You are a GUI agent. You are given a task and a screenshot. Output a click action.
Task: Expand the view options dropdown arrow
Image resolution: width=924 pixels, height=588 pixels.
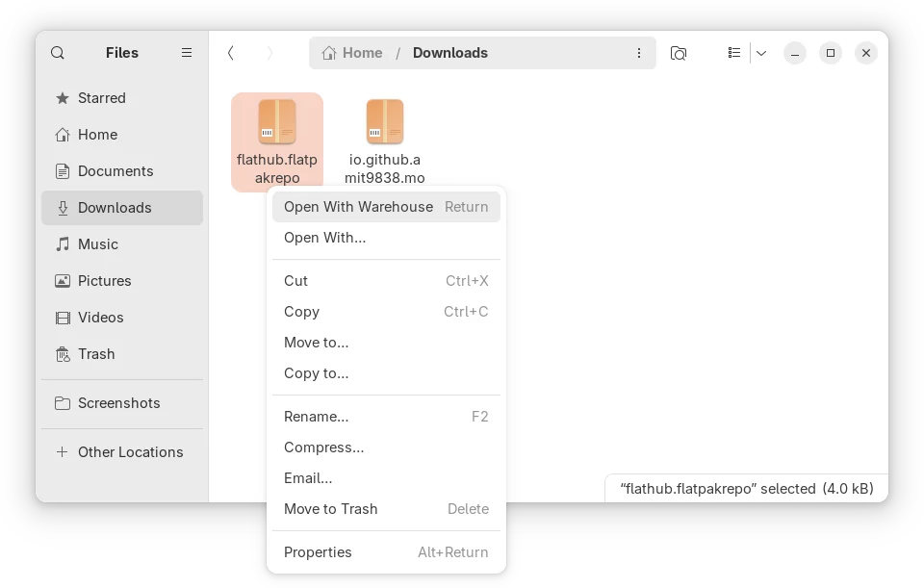click(761, 53)
